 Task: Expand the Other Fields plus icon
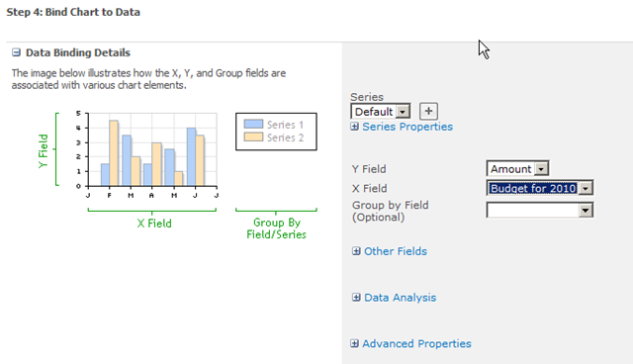pyautogui.click(x=356, y=251)
